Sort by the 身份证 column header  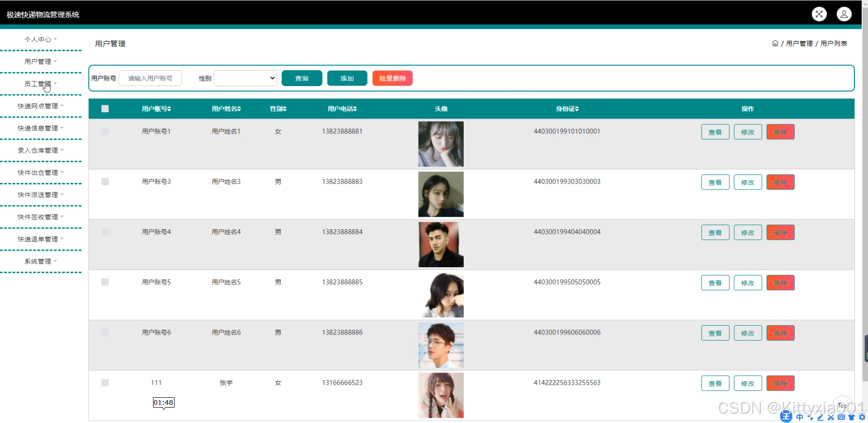567,109
